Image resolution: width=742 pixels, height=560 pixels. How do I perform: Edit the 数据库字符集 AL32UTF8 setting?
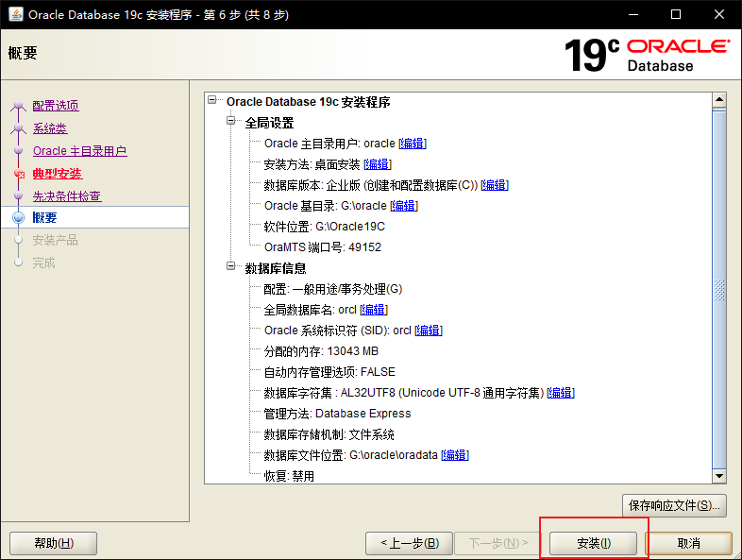tap(561, 393)
